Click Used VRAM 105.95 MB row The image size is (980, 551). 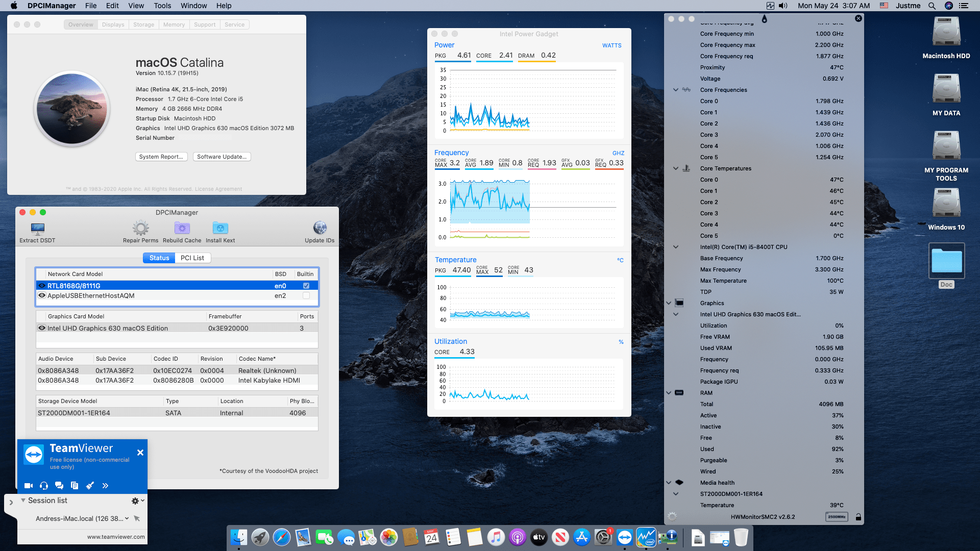(x=771, y=348)
